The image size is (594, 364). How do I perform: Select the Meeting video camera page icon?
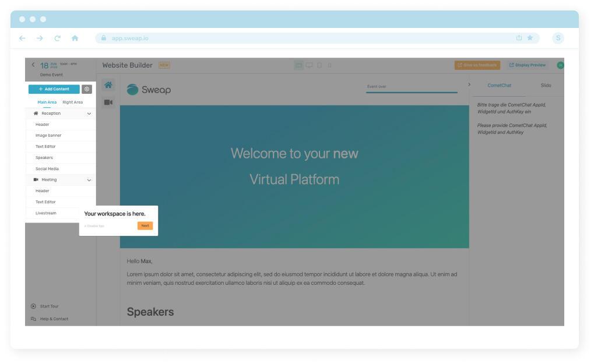coord(108,103)
